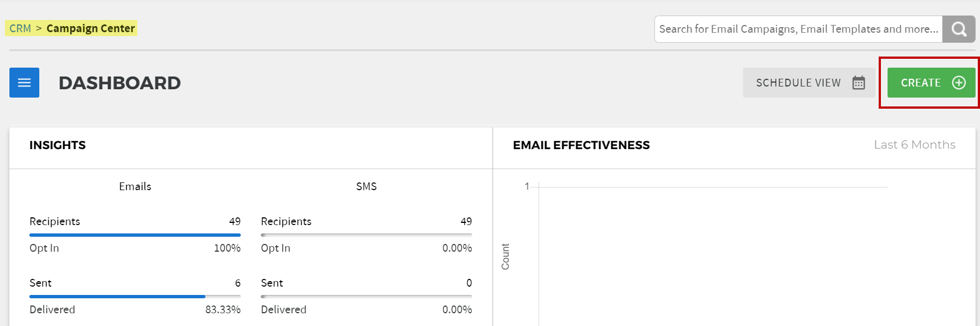This screenshot has width=980, height=326.
Task: Click the Emails Recipients progress bar
Action: pyautogui.click(x=135, y=235)
